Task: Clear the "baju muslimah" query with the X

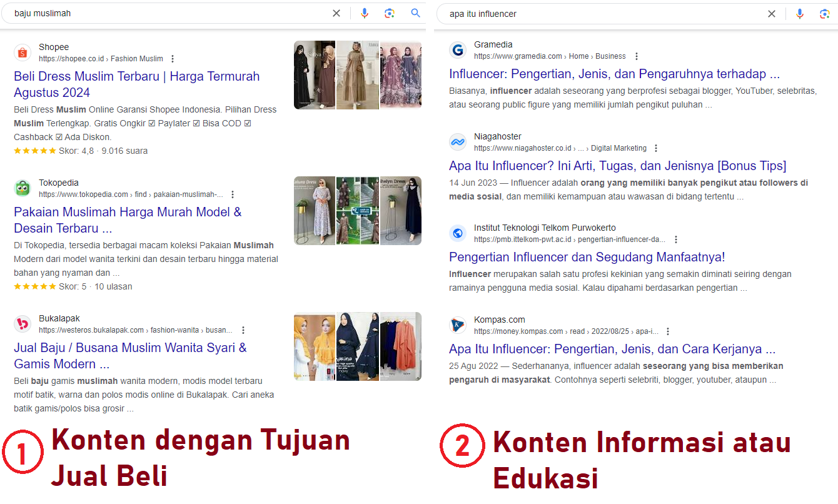Action: click(x=336, y=13)
